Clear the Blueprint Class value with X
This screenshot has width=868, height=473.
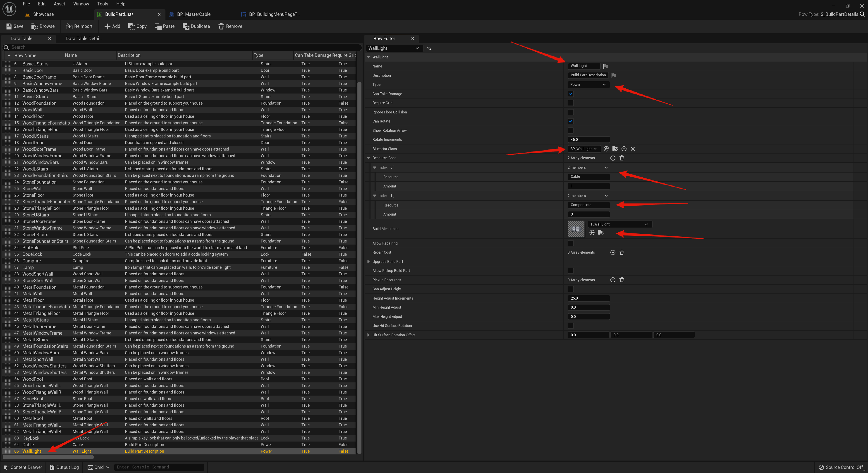[x=633, y=149]
